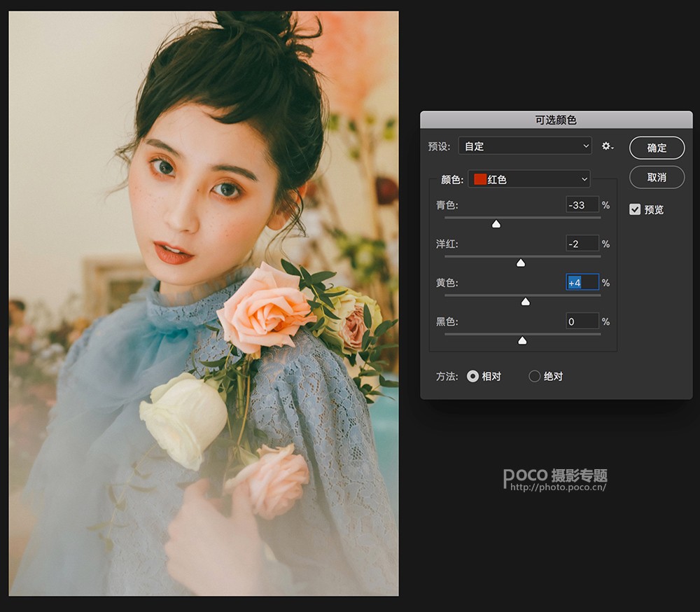Image resolution: width=700 pixels, height=612 pixels.
Task: Open the 预设 preset dropdown
Action: pos(525,146)
